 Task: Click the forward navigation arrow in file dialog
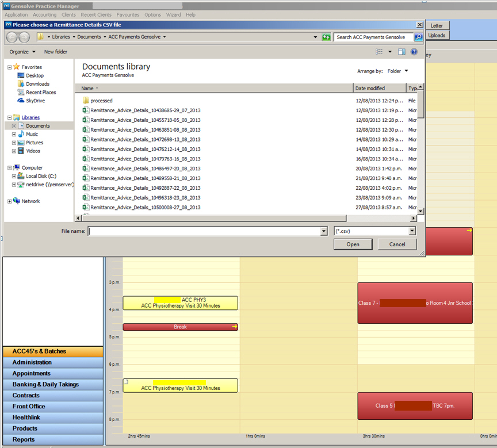tap(24, 37)
